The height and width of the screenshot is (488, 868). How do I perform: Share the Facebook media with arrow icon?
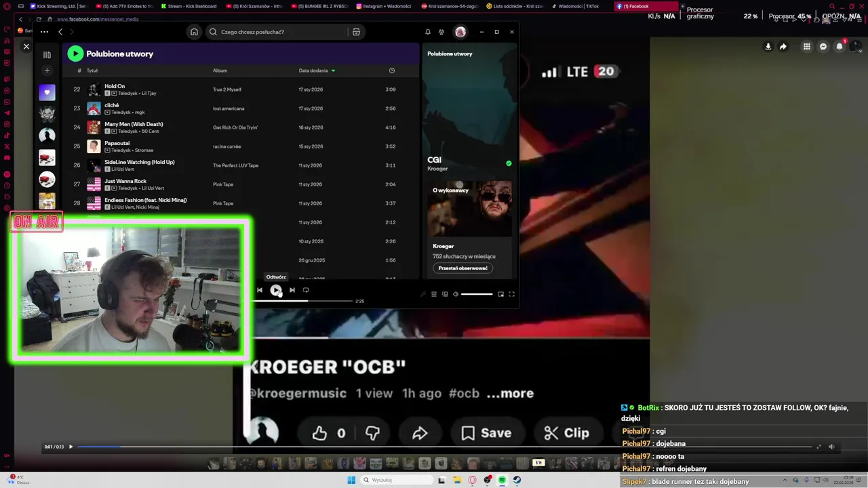pos(783,47)
